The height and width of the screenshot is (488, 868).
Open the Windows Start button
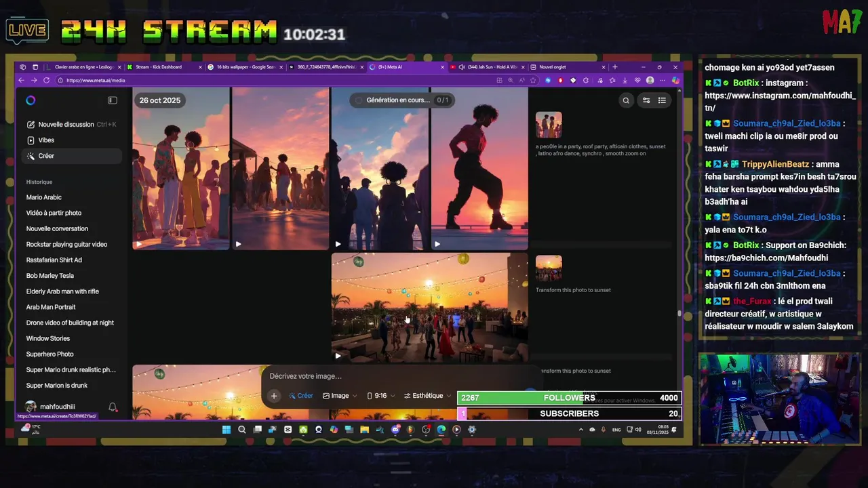(x=226, y=430)
